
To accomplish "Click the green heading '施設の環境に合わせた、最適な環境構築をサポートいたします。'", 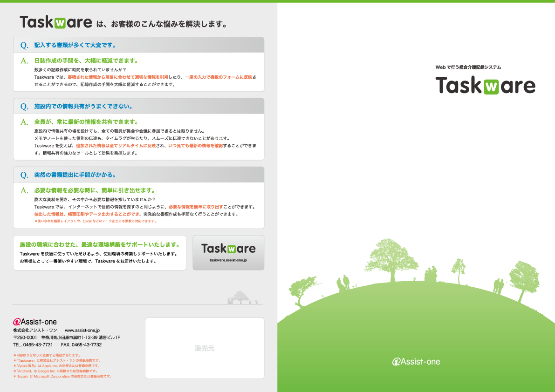I will [x=100, y=244].
